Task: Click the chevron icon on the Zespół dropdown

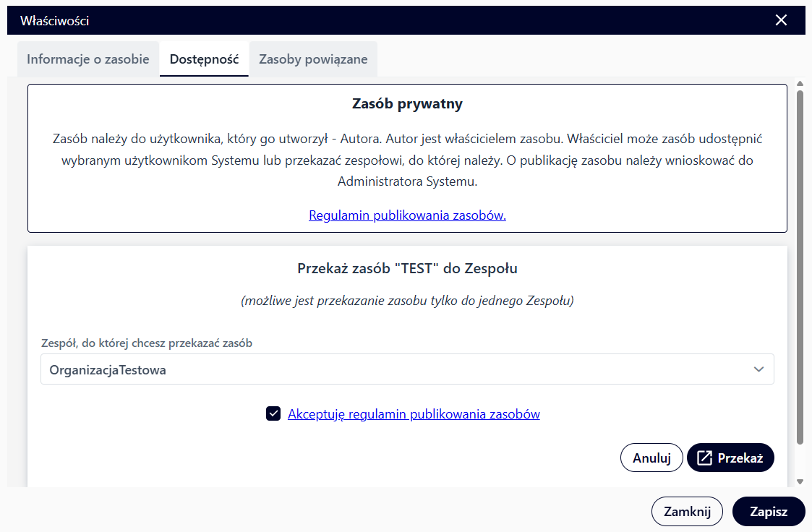Action: coord(759,369)
